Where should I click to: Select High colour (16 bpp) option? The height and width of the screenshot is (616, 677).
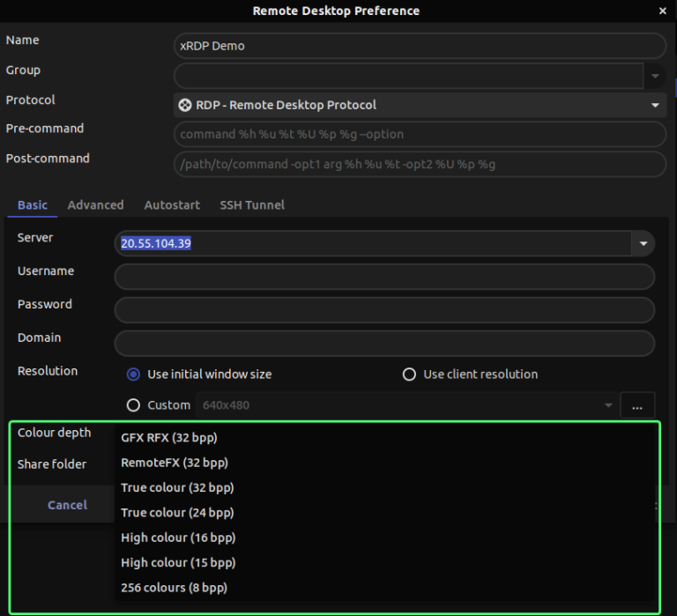tap(178, 538)
